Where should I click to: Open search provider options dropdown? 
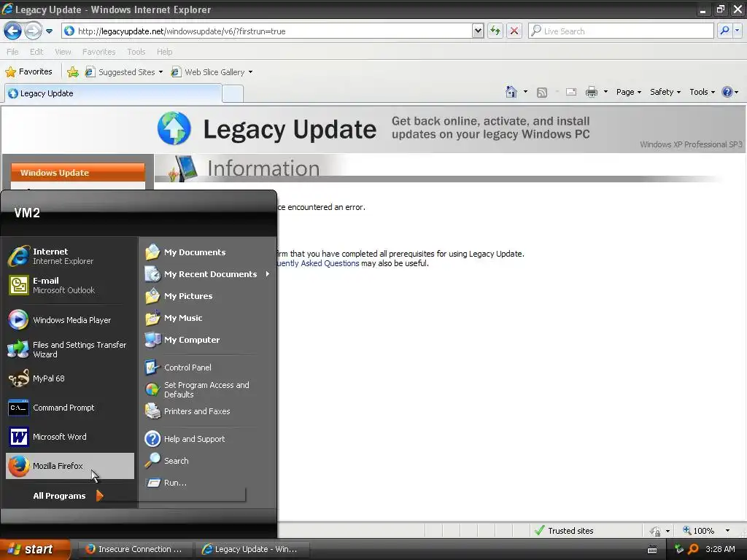(x=737, y=31)
